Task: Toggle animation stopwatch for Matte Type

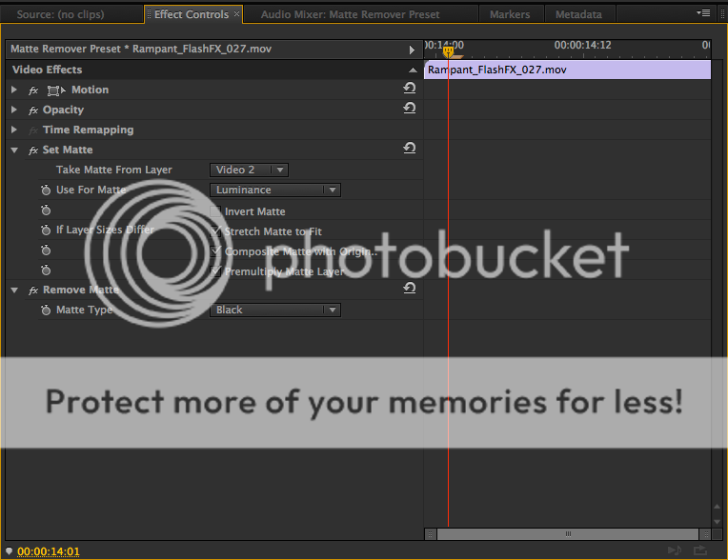Action: pyautogui.click(x=46, y=310)
